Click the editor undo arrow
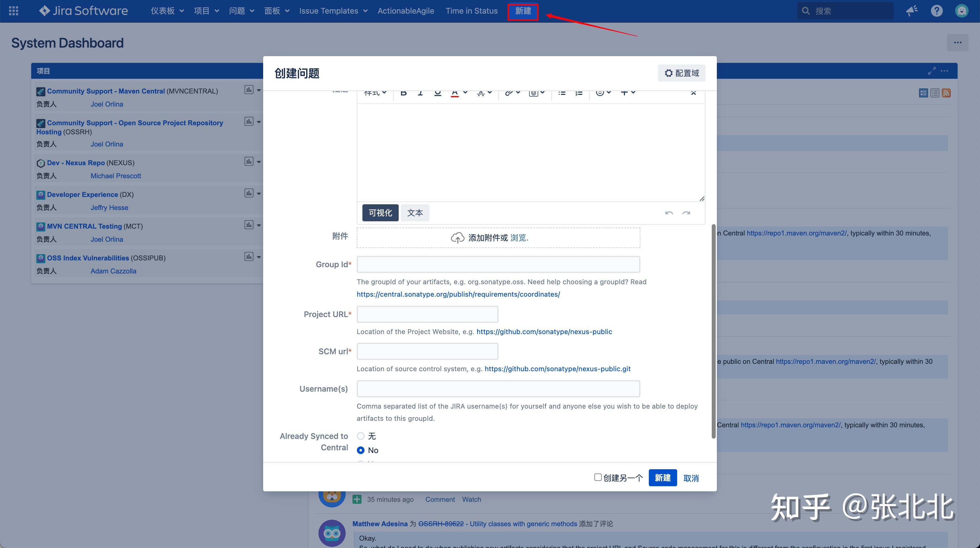The width and height of the screenshot is (980, 548). pyautogui.click(x=669, y=213)
